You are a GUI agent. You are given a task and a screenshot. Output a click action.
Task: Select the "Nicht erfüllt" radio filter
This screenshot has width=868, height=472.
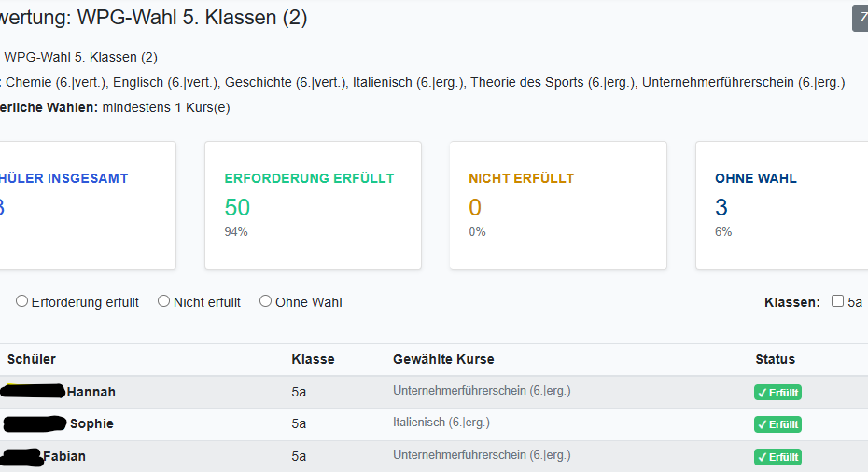[x=164, y=301]
